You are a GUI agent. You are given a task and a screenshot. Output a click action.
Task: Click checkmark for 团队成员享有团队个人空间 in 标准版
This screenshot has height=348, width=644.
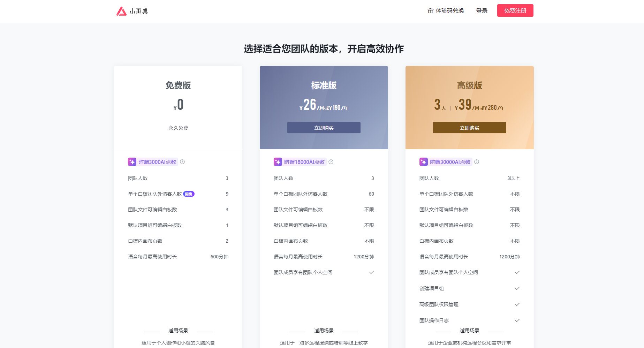click(372, 272)
